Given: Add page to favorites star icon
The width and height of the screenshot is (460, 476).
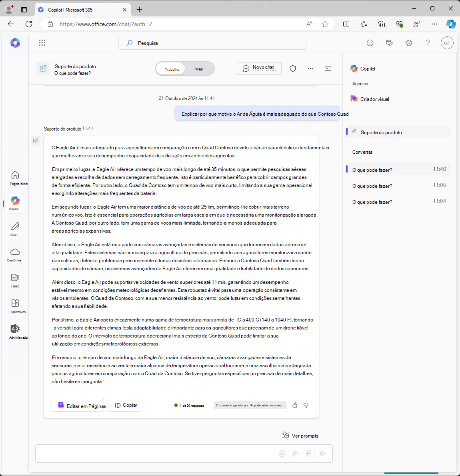Looking at the screenshot, I should pyautogui.click(x=325, y=24).
